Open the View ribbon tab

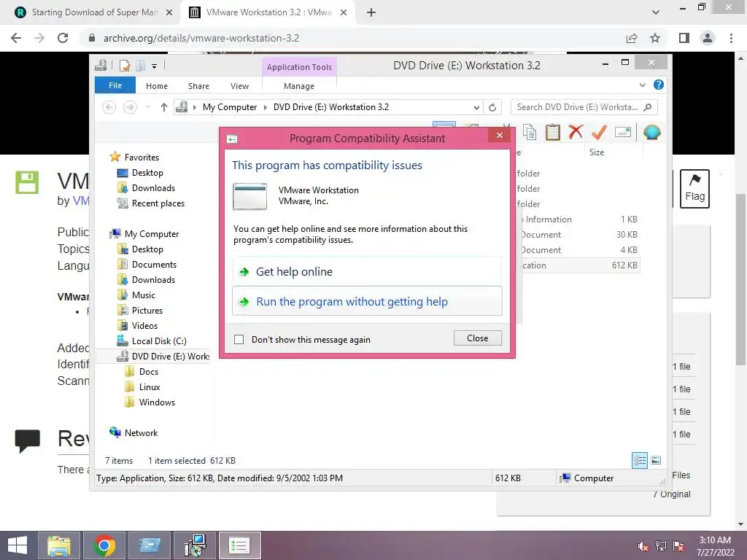tap(239, 86)
